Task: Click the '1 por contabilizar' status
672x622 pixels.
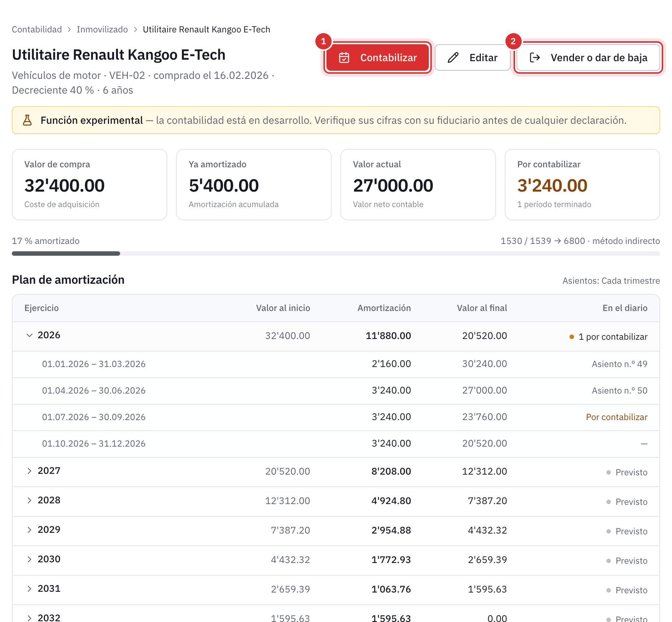Action: pos(608,337)
